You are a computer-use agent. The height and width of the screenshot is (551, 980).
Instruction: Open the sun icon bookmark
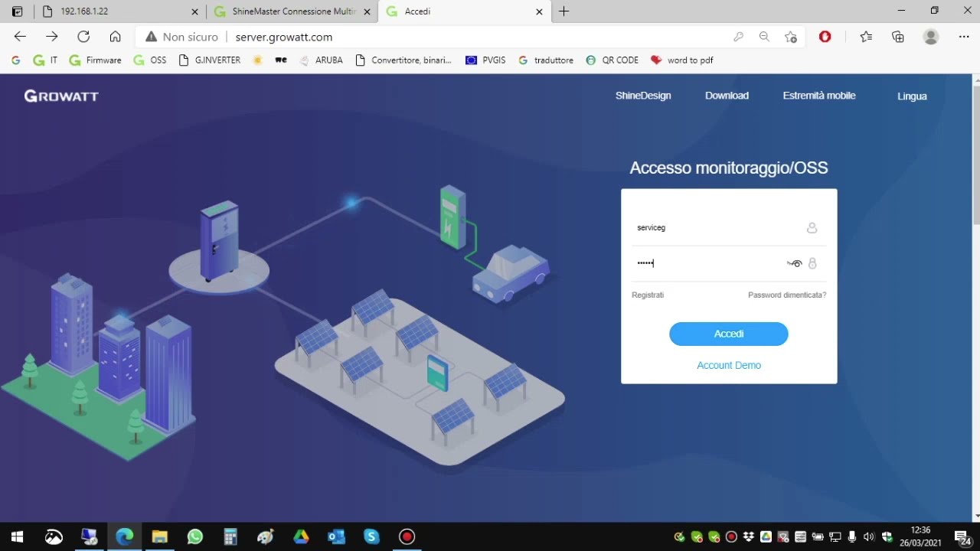[x=258, y=60]
